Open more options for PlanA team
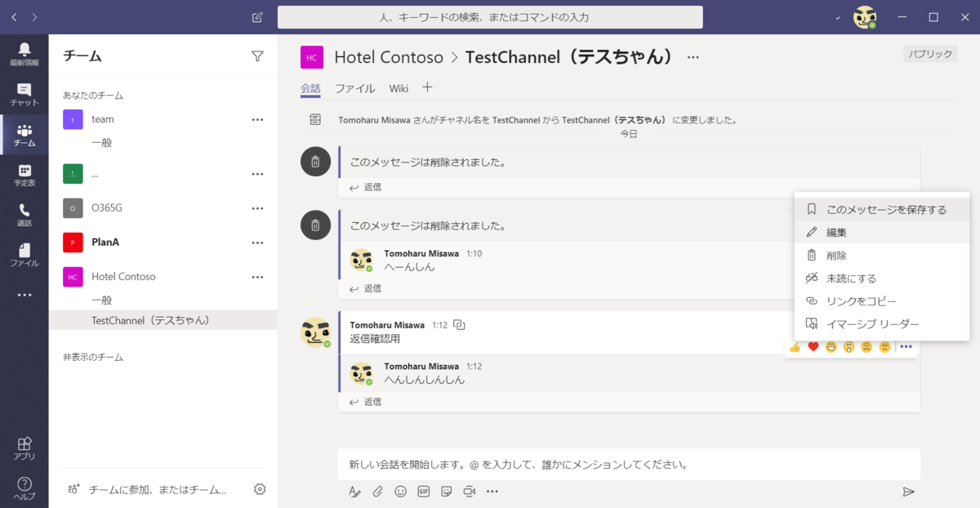The image size is (980, 508). coord(257,243)
